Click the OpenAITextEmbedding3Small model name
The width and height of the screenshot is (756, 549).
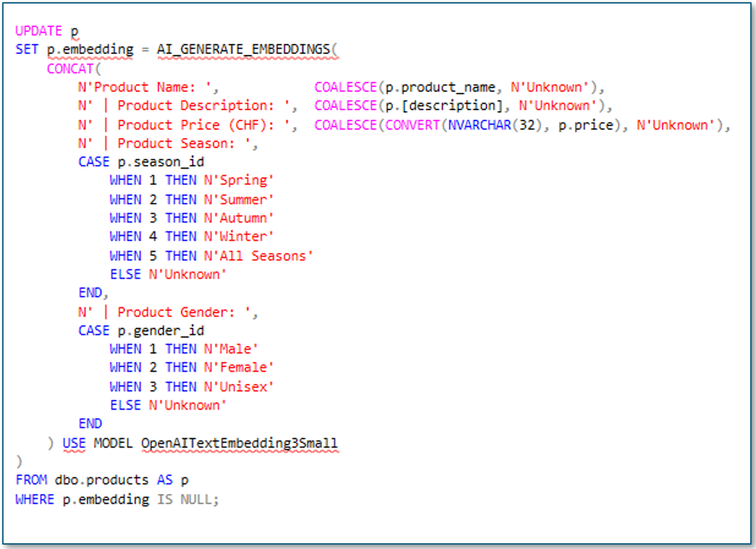click(x=240, y=443)
